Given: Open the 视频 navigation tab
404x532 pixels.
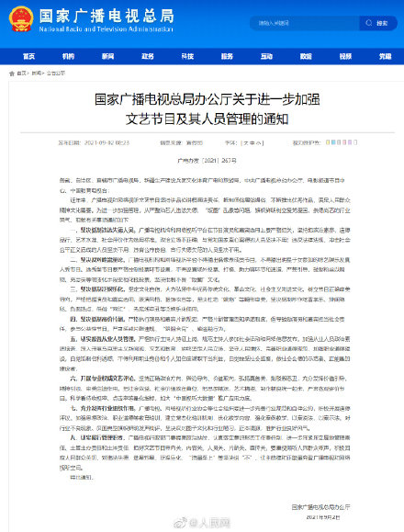Looking at the screenshot, I should [345, 56].
